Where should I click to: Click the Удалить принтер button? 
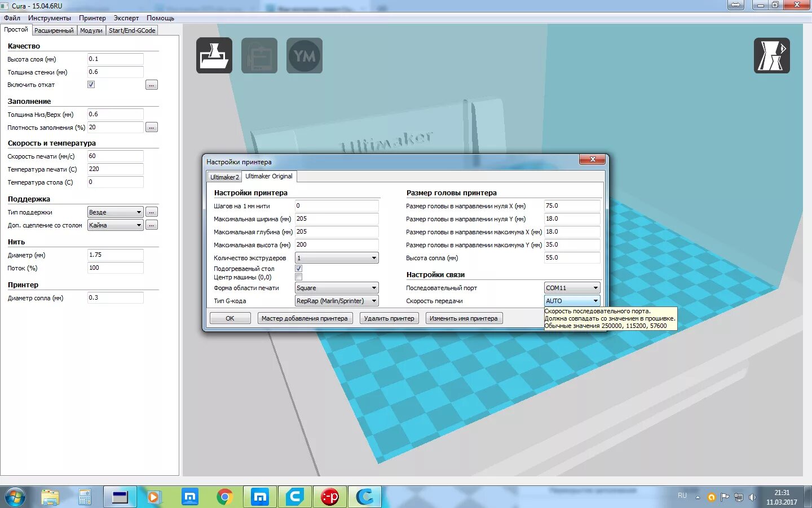point(389,318)
